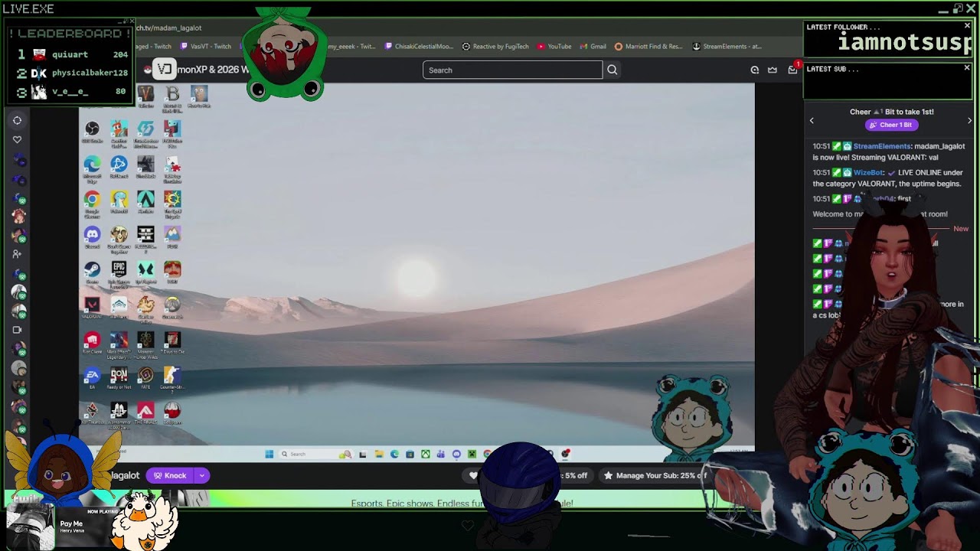
Task: Click Manage Your Sub: 25% off button
Action: tap(654, 475)
